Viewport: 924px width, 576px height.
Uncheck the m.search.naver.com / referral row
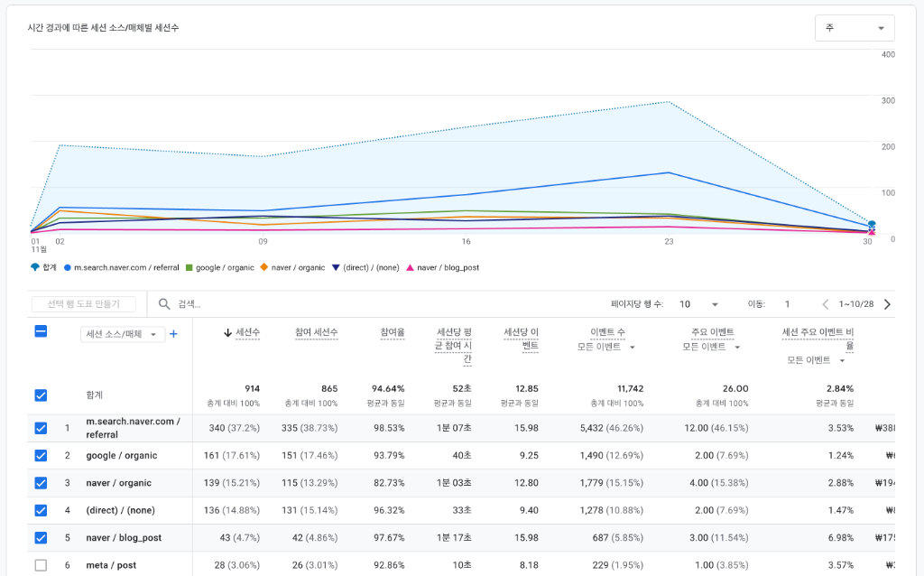point(41,428)
